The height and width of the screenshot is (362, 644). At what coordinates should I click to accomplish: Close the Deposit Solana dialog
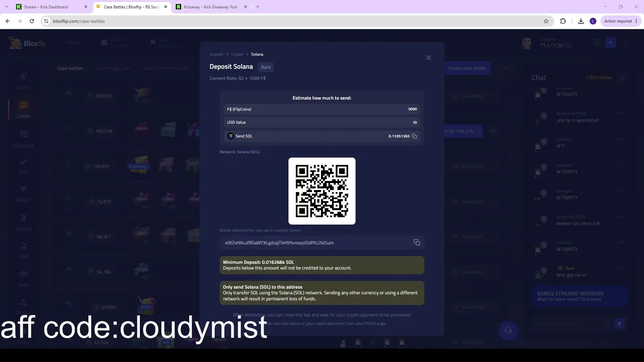[429, 58]
